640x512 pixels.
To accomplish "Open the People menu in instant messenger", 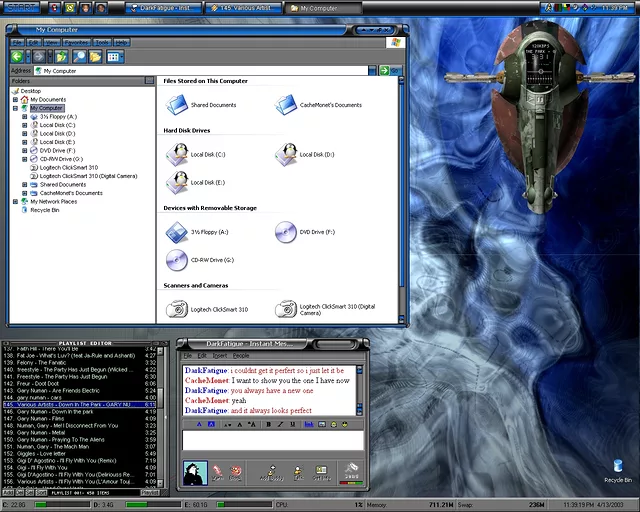I will (x=241, y=356).
